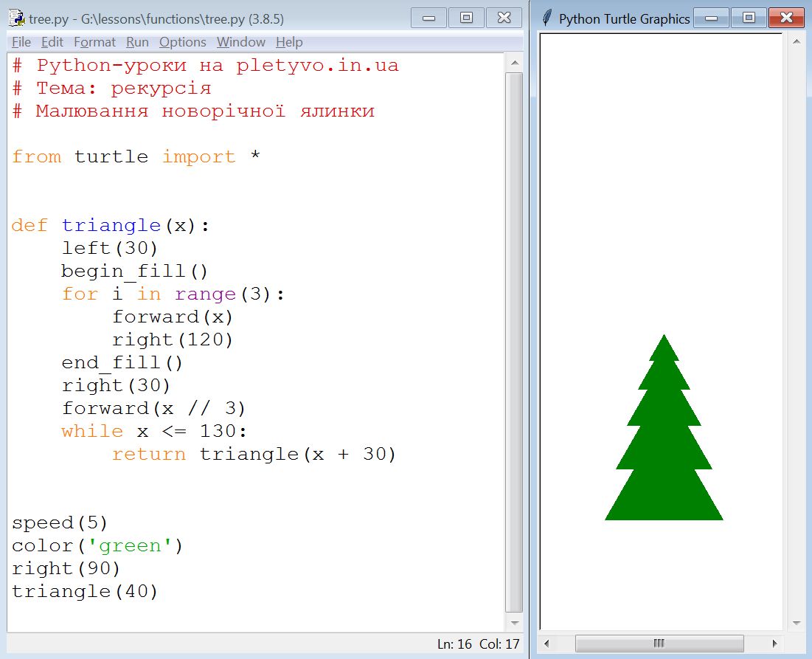Screen dimensions: 812x659
Task: Click the 'Ln: 16' status bar indicator
Action: click(x=454, y=644)
